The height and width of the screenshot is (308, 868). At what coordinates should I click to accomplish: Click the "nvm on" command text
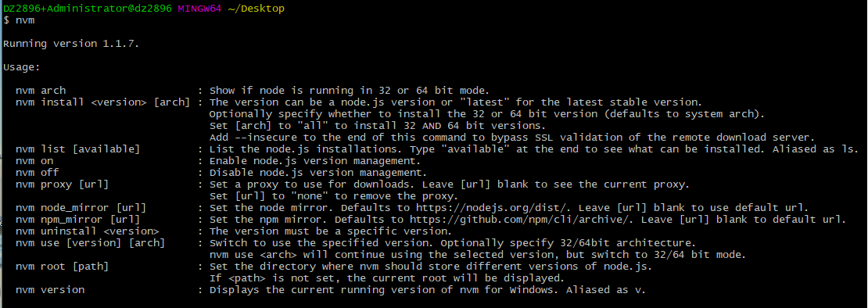(x=34, y=161)
